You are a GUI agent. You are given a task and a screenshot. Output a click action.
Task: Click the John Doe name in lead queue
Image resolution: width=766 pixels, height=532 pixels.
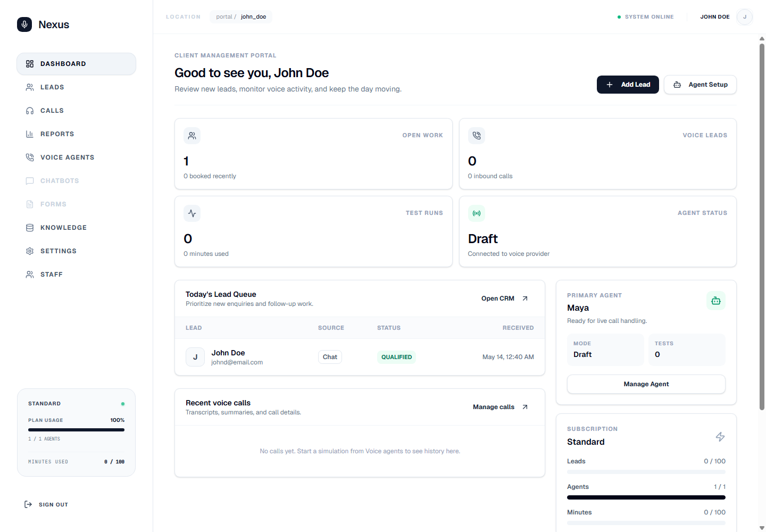(x=228, y=353)
